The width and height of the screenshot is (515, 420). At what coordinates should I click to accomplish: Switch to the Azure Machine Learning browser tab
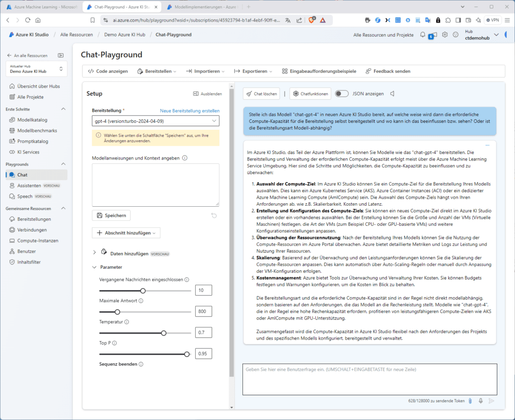[41, 7]
